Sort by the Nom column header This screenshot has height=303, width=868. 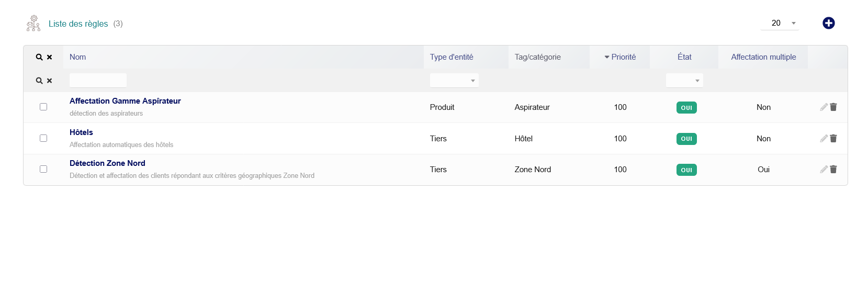[77, 57]
